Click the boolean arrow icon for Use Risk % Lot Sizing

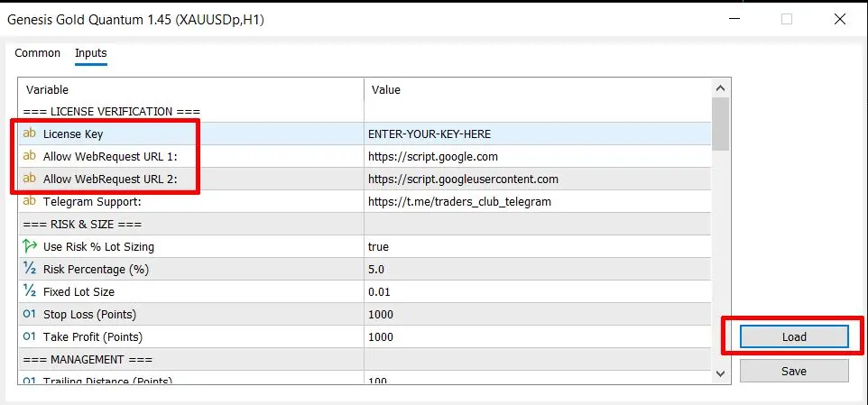coord(30,246)
